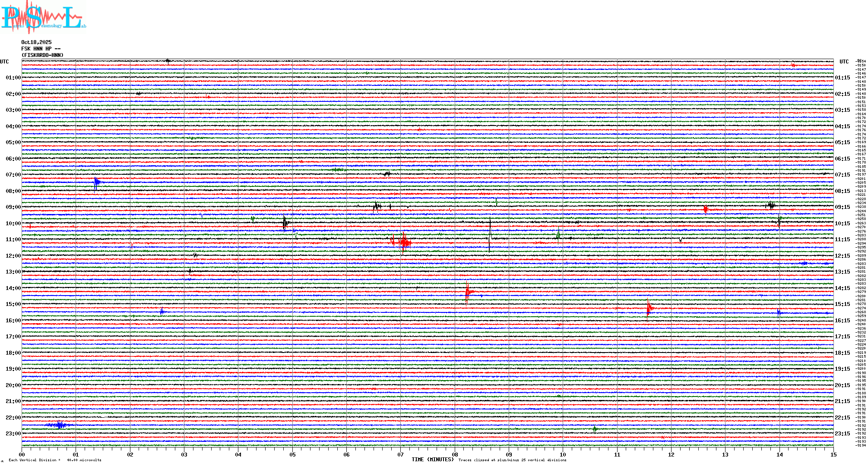
Task: Click the Traces clipped footnote text
Action: click(512, 460)
